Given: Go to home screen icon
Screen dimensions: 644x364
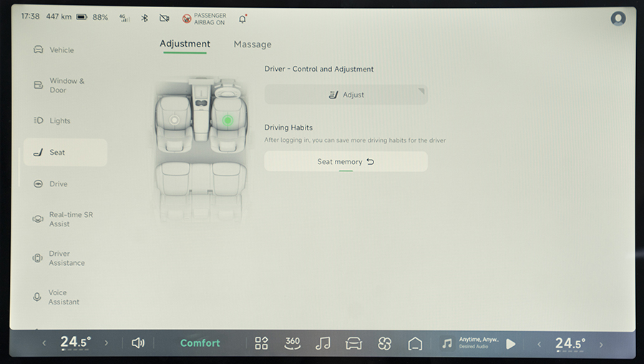Looking at the screenshot, I should click(415, 343).
